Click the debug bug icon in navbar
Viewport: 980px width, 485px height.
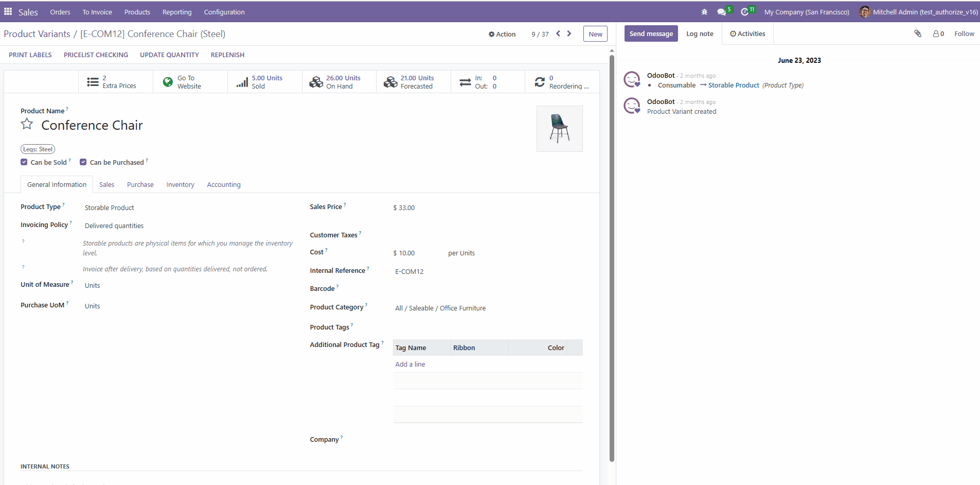click(704, 12)
